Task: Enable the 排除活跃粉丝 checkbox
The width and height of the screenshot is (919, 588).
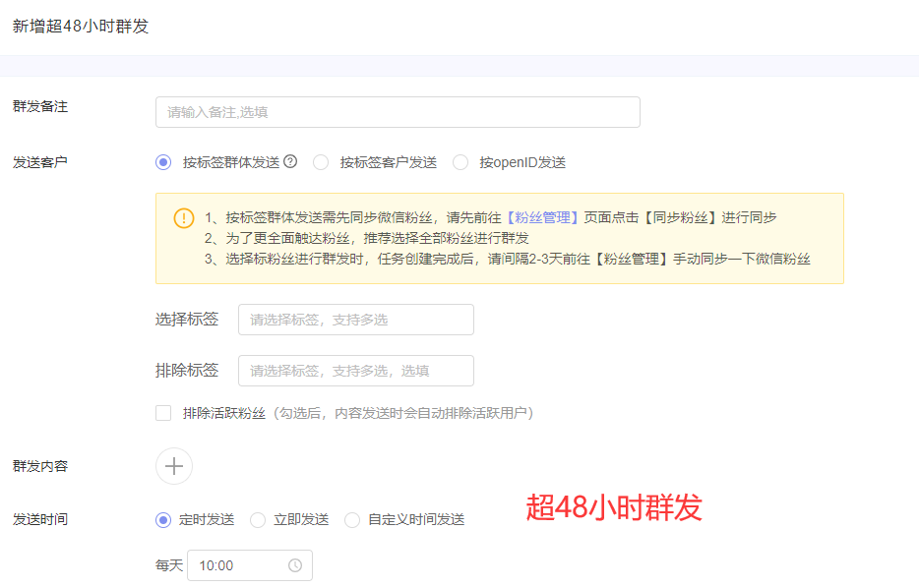Action: point(163,413)
